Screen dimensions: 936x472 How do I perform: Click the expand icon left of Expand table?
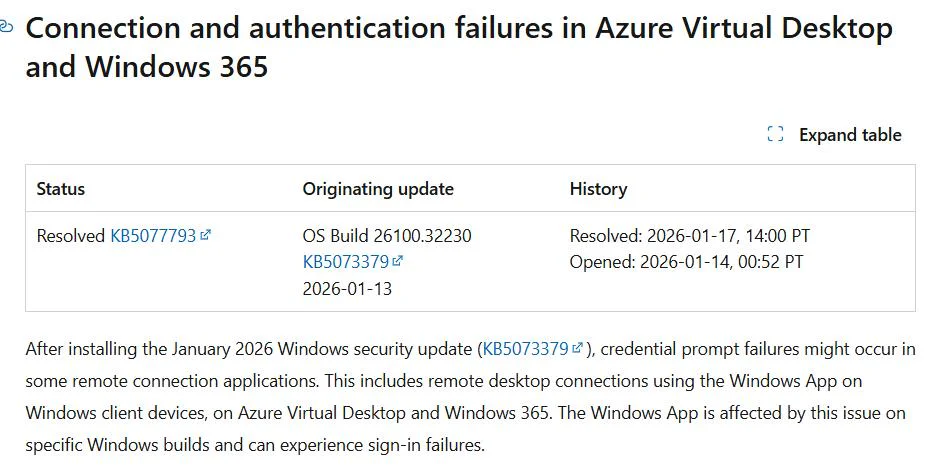point(775,135)
